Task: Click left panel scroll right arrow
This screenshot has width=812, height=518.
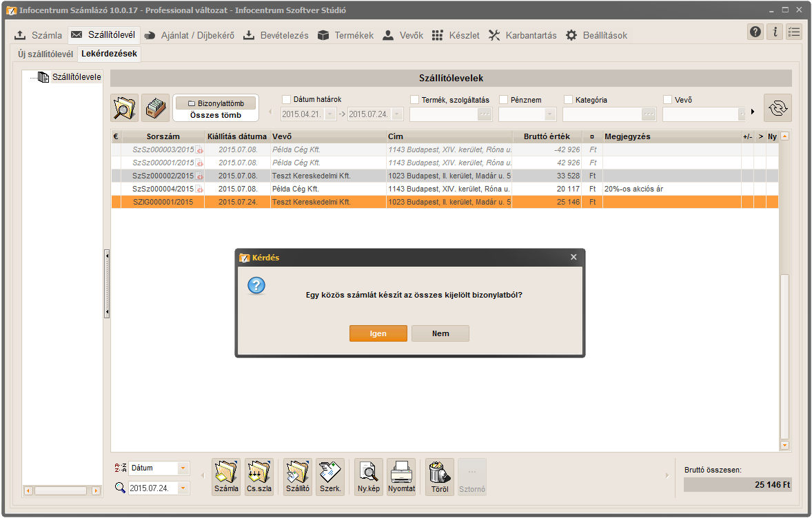Action: pyautogui.click(x=96, y=490)
